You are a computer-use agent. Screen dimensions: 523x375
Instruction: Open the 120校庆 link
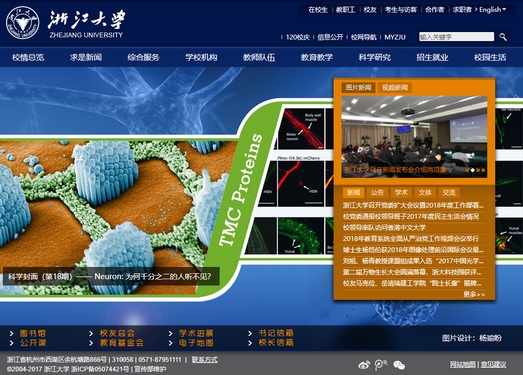[298, 37]
